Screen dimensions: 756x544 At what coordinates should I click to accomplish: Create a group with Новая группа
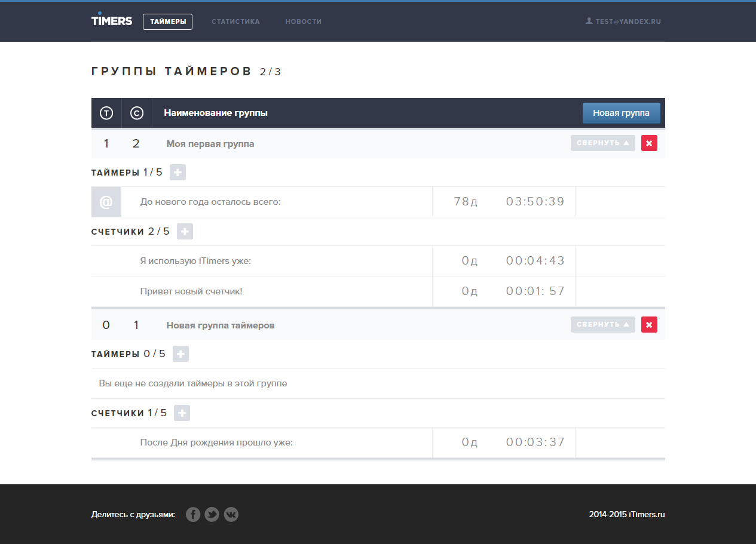621,113
